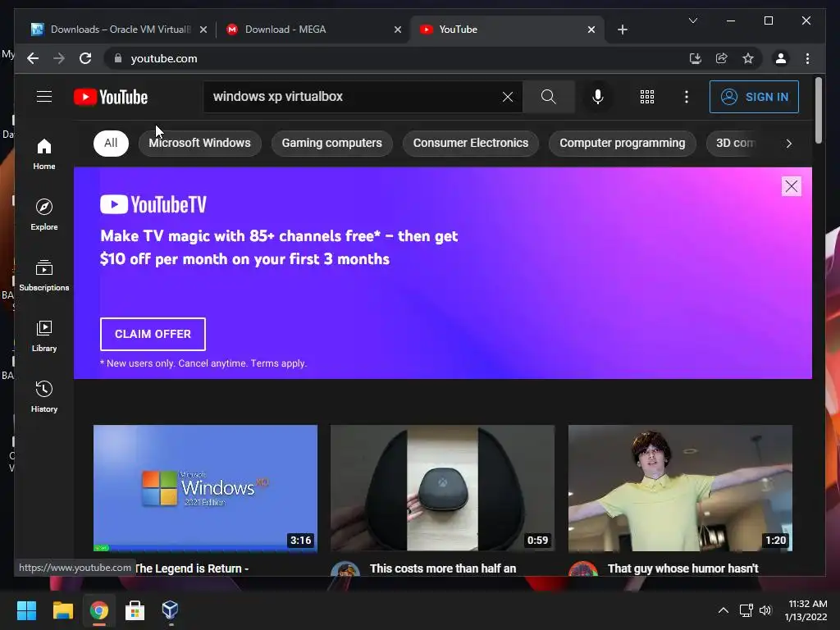Select the Consumer Electronics chip

pos(470,143)
